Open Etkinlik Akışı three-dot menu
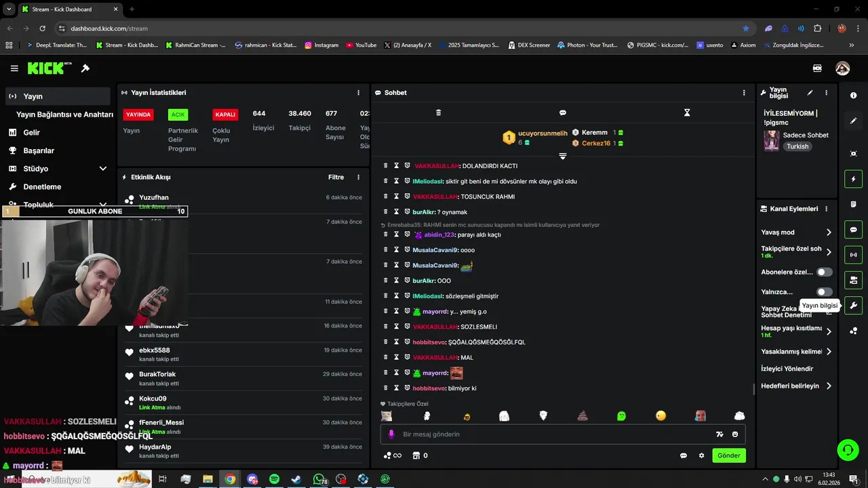This screenshot has width=868, height=488. coord(359,178)
